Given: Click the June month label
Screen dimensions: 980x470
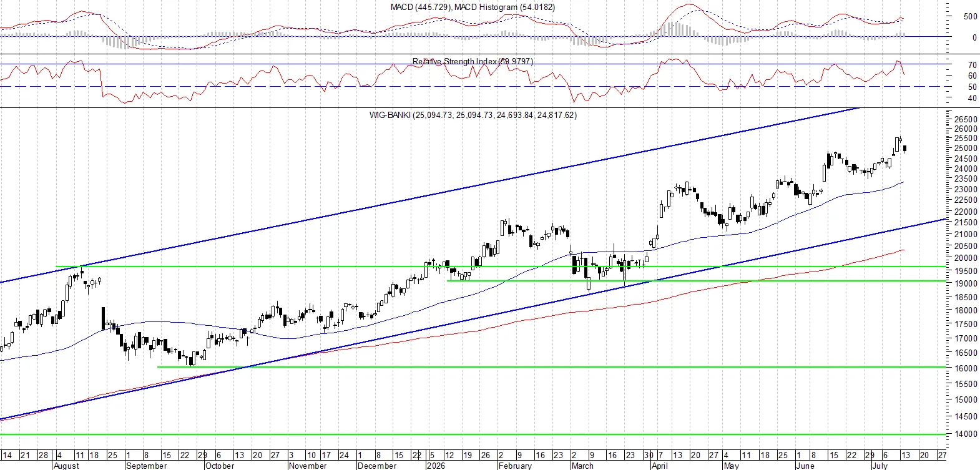Looking at the screenshot, I should (806, 466).
